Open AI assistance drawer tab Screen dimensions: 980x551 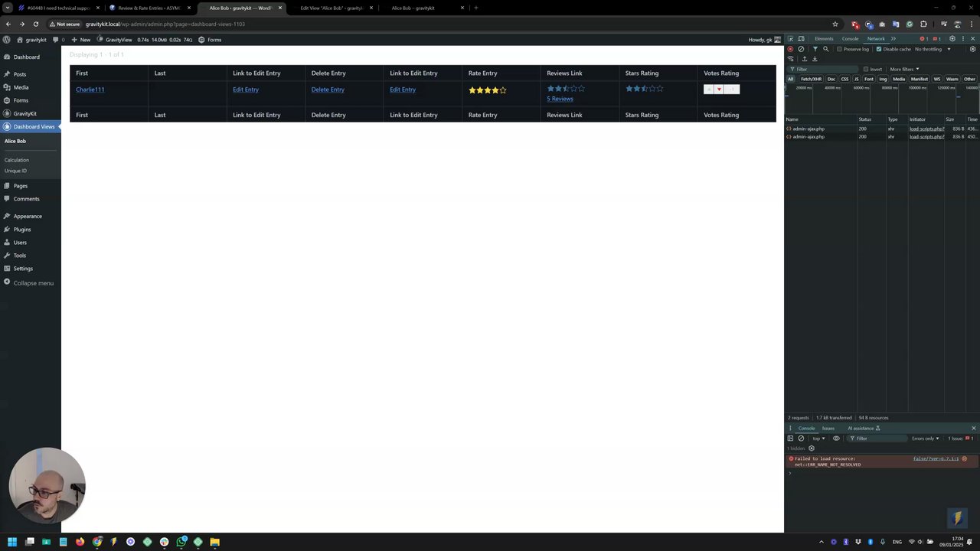(x=864, y=428)
